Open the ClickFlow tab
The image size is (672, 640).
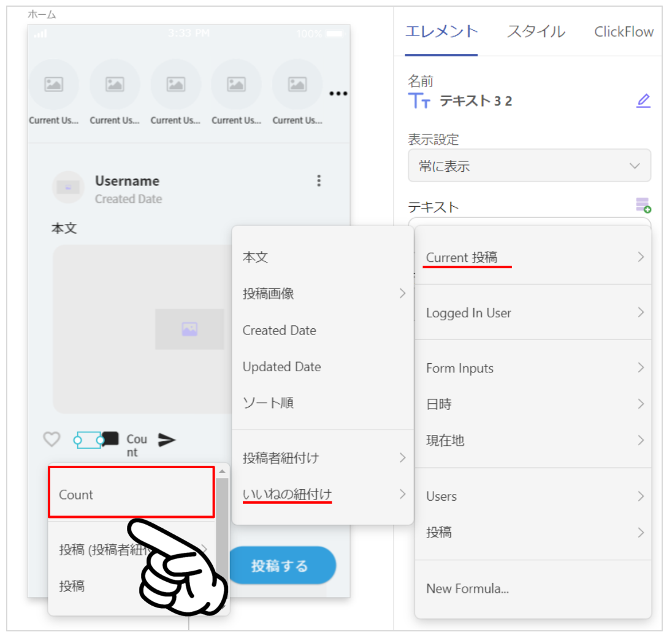(x=624, y=32)
